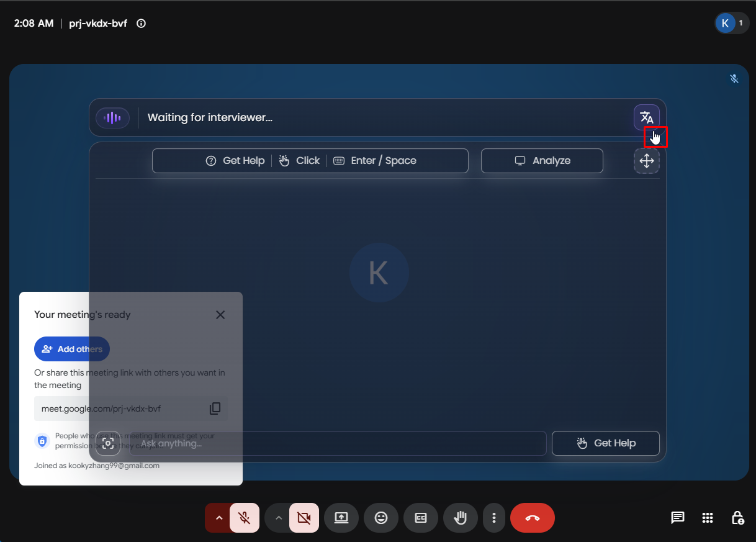Click the meet.google.com/prj-vkdx-bvf link text
The width and height of the screenshot is (756, 542).
point(101,409)
